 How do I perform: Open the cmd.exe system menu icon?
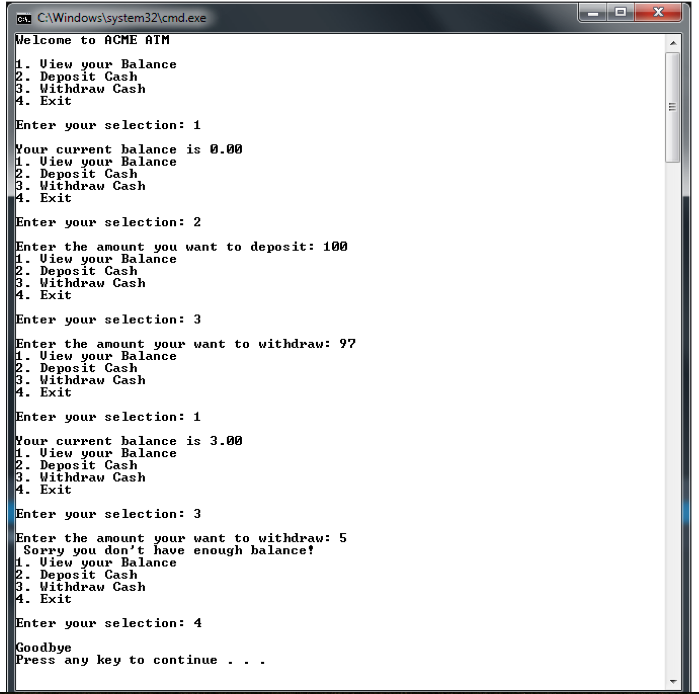[x=24, y=18]
